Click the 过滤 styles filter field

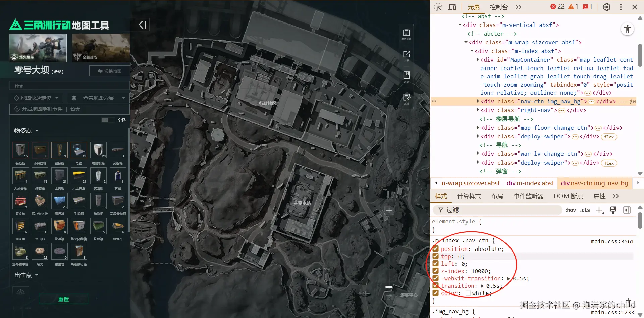497,210
